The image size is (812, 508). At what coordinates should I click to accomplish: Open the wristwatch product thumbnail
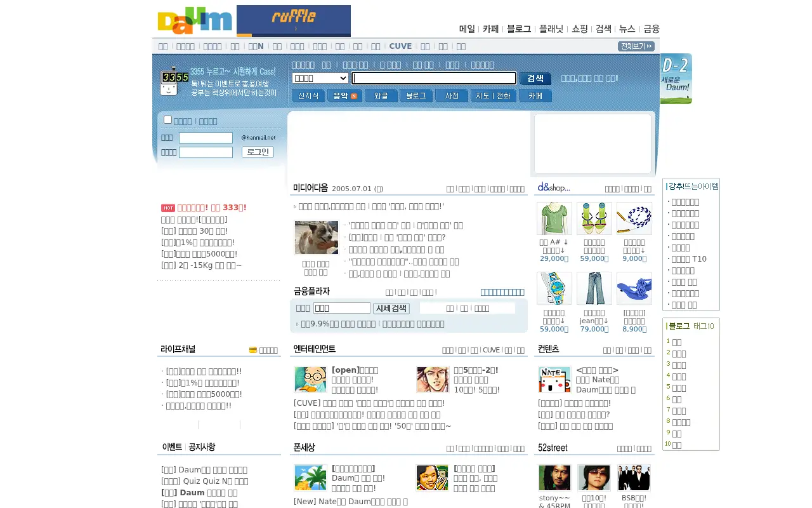click(554, 288)
